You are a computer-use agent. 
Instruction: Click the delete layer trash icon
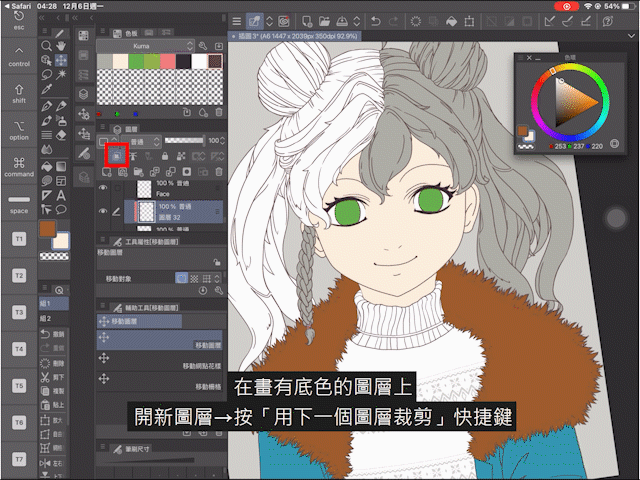point(219,172)
